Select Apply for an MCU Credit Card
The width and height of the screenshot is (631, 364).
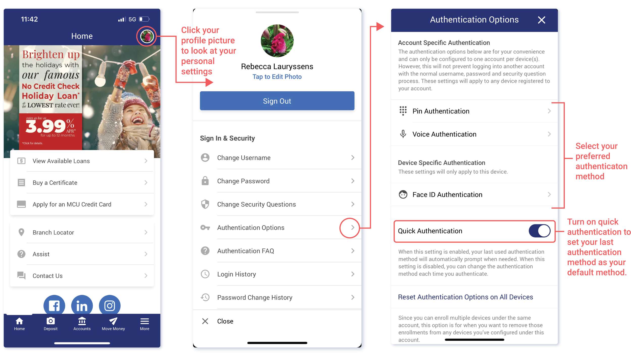[82, 204]
